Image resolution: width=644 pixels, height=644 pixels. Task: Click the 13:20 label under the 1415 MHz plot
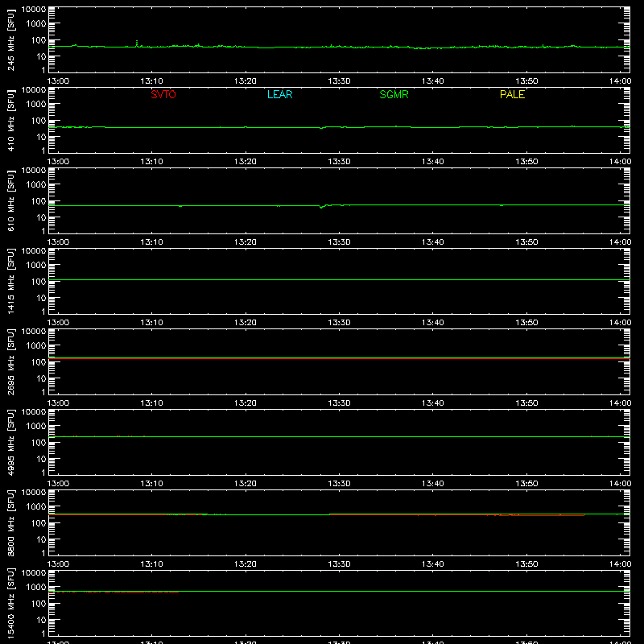(x=246, y=323)
